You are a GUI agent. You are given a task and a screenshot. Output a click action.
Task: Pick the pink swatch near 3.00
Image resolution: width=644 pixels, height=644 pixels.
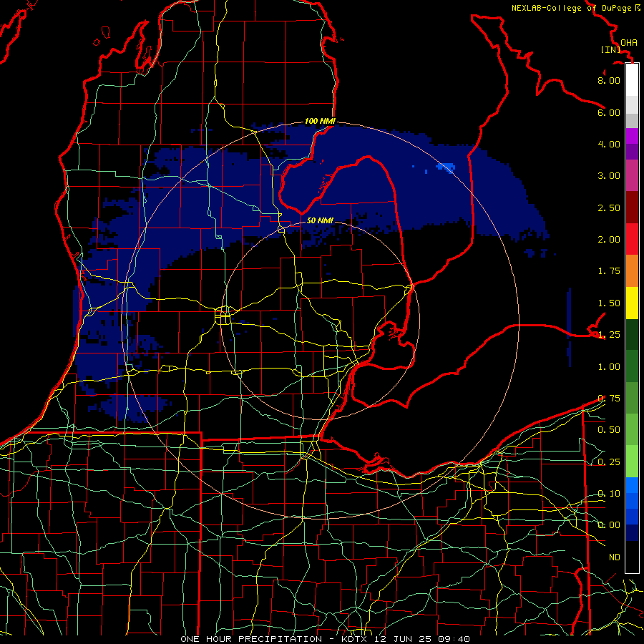632,175
